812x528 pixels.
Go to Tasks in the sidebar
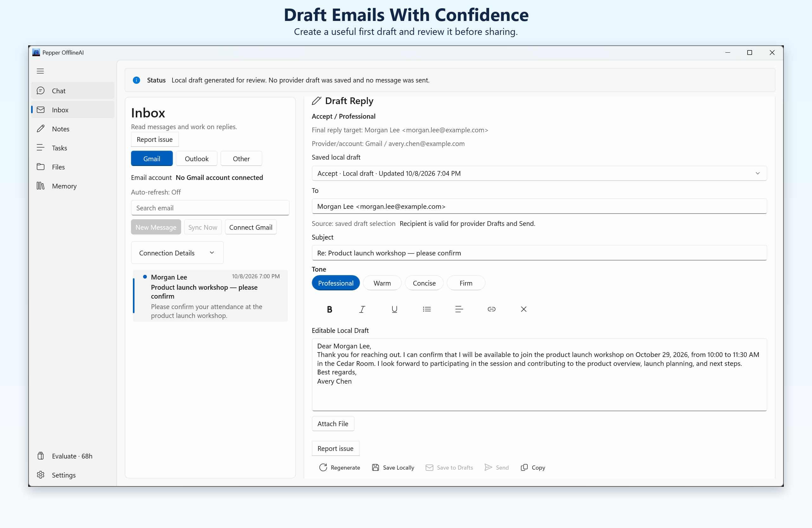point(73,148)
